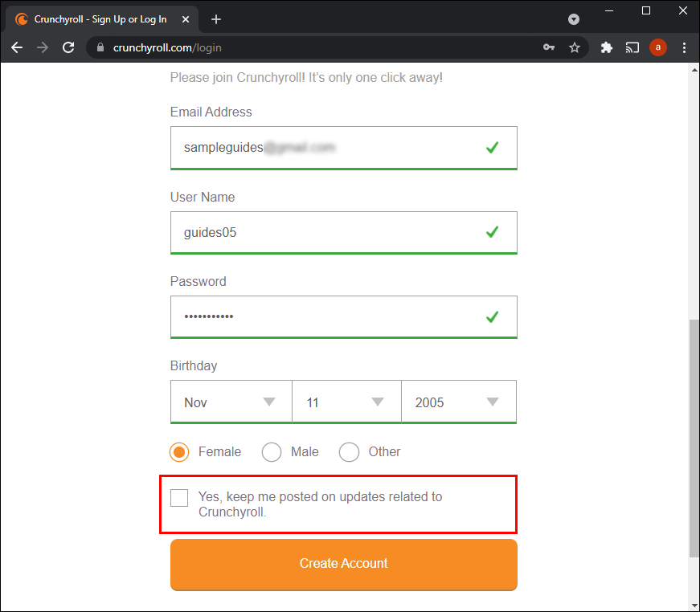
Task: Open the saved passwords key icon
Action: [x=549, y=47]
